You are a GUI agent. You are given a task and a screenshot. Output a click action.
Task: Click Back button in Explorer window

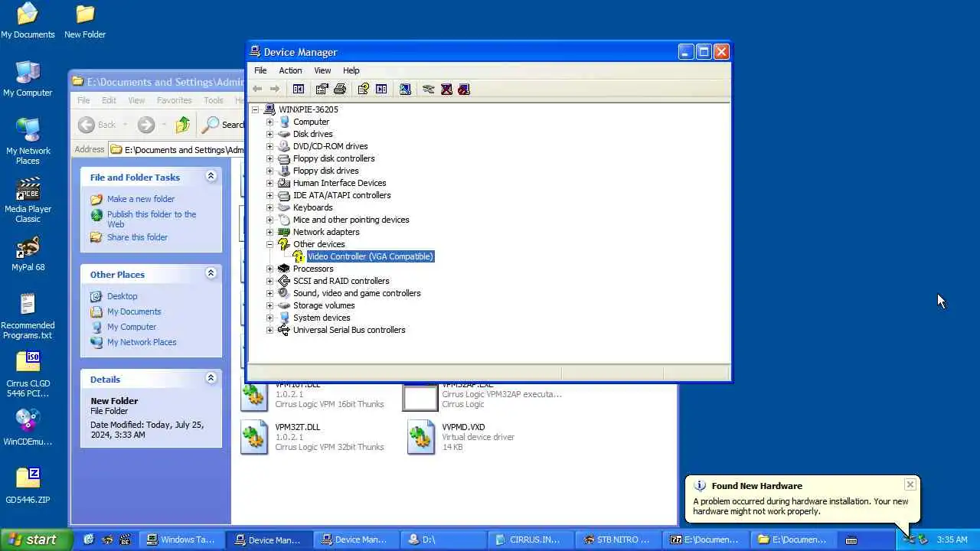[97, 125]
